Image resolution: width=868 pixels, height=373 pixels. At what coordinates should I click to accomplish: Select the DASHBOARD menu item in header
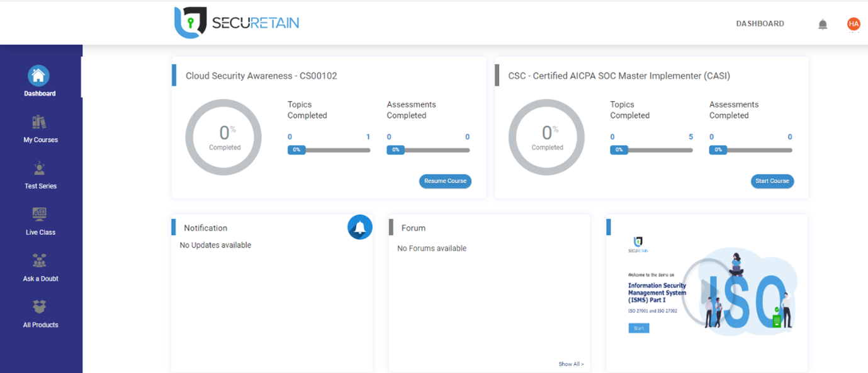760,24
